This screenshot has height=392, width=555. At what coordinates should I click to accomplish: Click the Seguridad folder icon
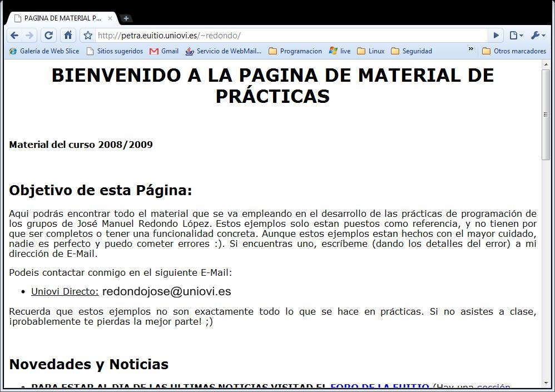click(395, 51)
